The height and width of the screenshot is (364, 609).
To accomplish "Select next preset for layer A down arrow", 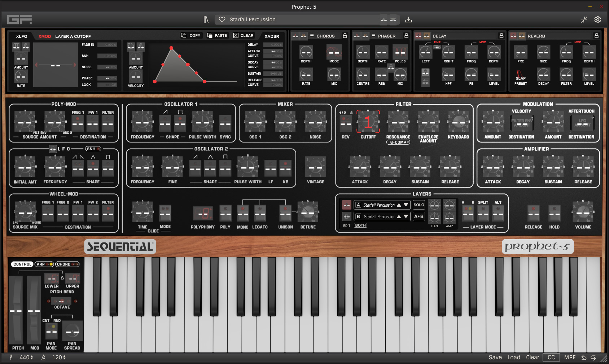I will pos(406,205).
